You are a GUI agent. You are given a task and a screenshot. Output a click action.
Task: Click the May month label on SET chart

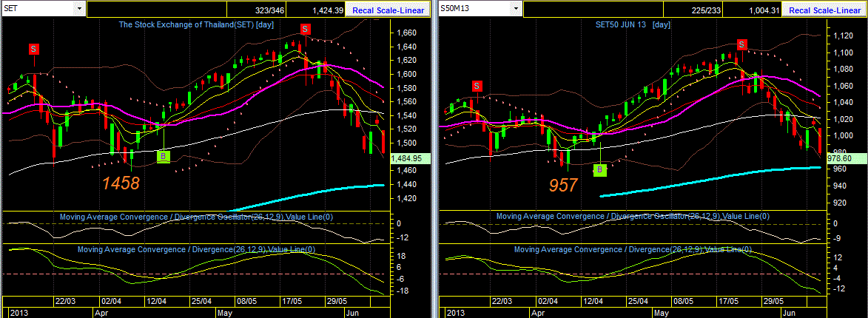224,313
